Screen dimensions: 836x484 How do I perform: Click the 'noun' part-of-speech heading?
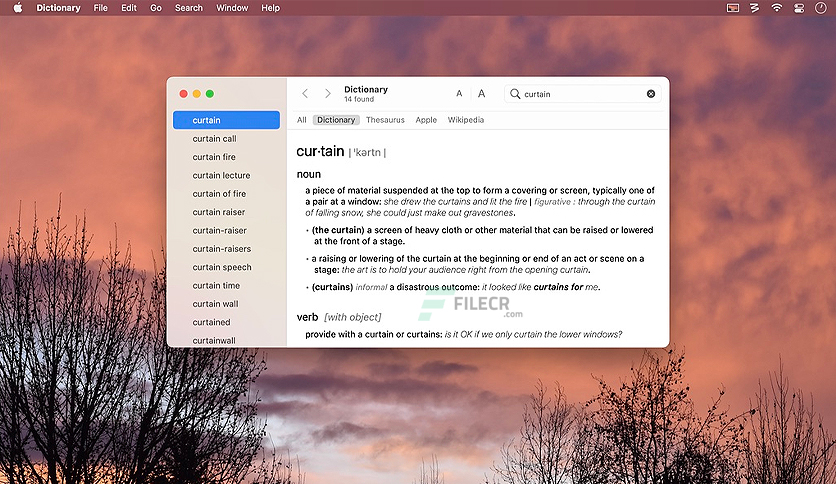[x=309, y=174]
